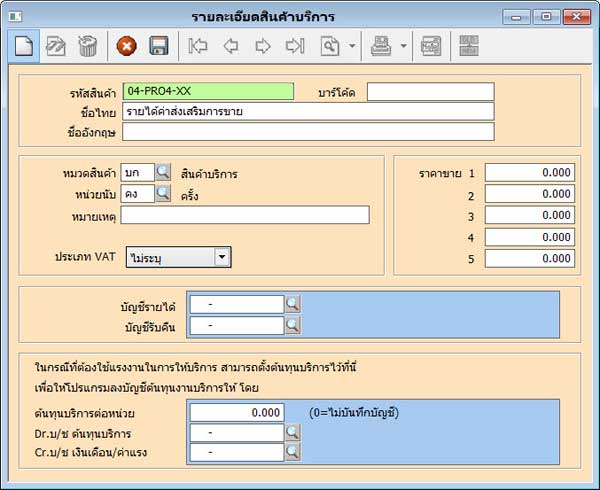Viewport: 600px width, 490px height.
Task: Click the New document toolbar icon
Action: 24,46
